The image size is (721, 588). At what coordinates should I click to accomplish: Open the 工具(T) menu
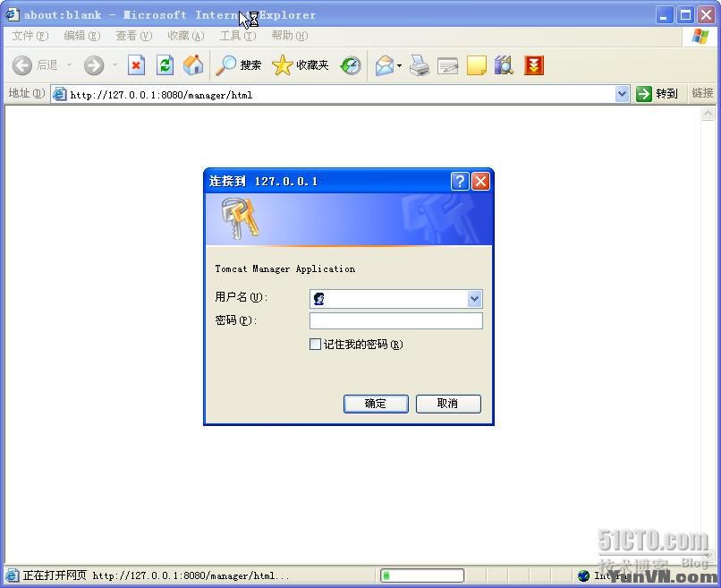tap(238, 36)
